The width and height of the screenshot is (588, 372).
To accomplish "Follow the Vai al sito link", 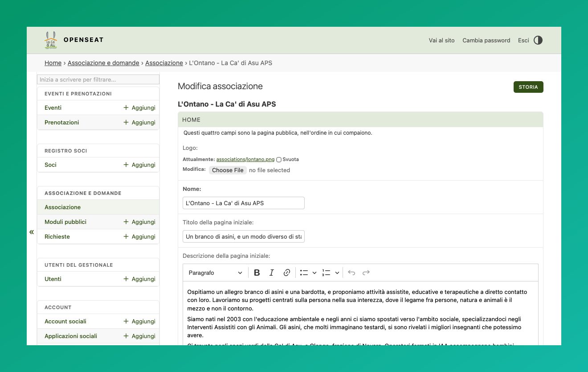I will coord(442,40).
